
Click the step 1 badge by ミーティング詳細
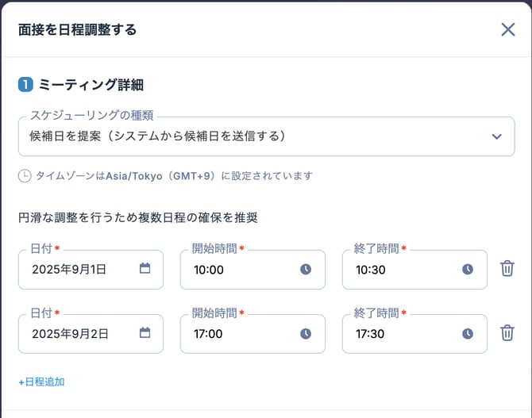(x=25, y=84)
